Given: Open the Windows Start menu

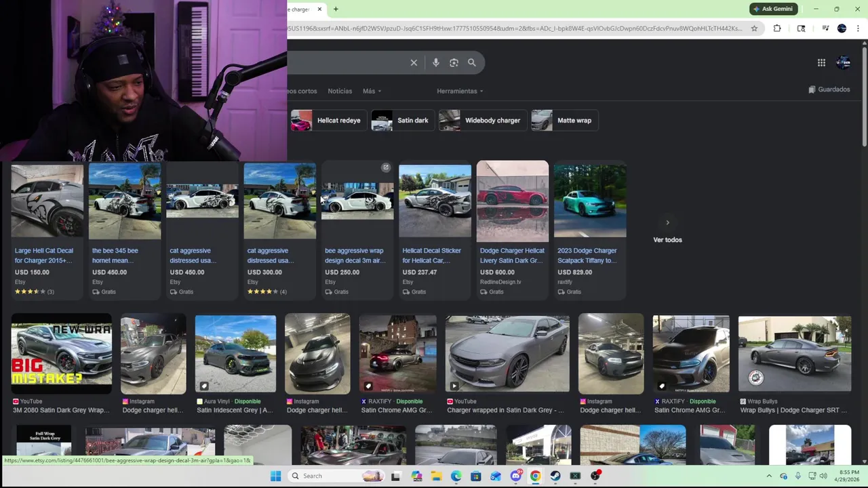Looking at the screenshot, I should click(x=275, y=476).
